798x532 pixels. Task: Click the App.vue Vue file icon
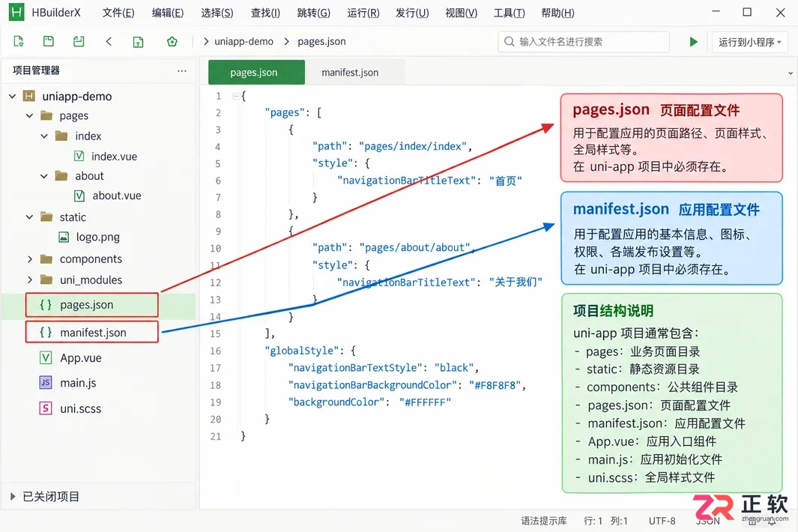pyautogui.click(x=45, y=357)
